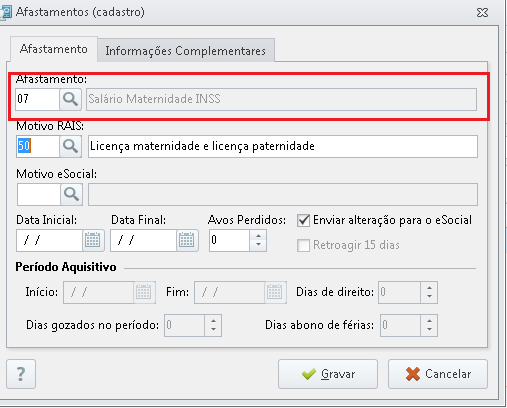Open the Motivo eSocial search magnifier
The height and width of the screenshot is (408, 507).
click(71, 194)
